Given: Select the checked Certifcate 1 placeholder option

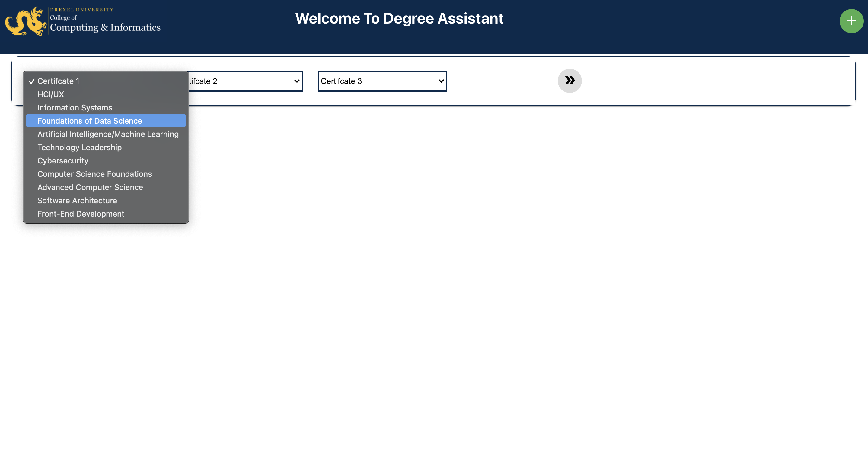Looking at the screenshot, I should pos(58,81).
